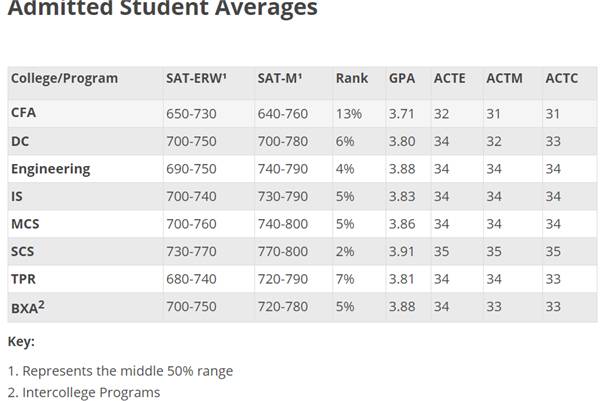Viewport: 600px width, 401px height.
Task: Select the SCS row label
Action: 23,251
